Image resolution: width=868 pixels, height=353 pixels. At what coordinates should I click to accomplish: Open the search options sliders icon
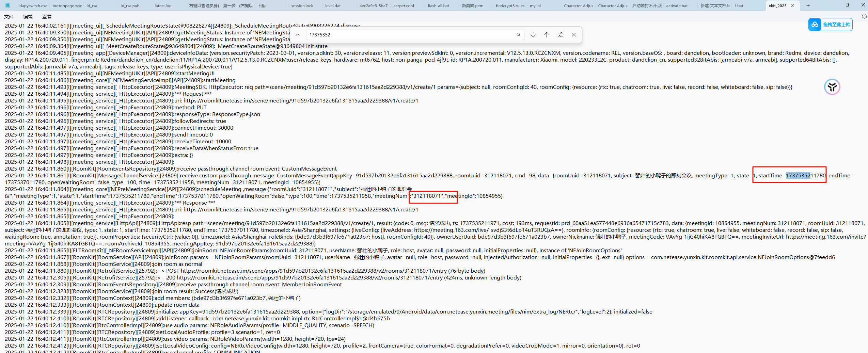click(x=560, y=35)
